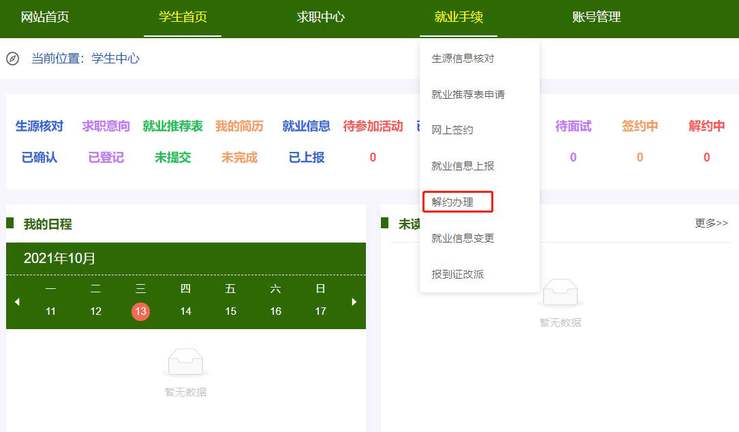Screen dimensions: 739x432
Task: Go to previous week in calendar
Action: coord(17,301)
